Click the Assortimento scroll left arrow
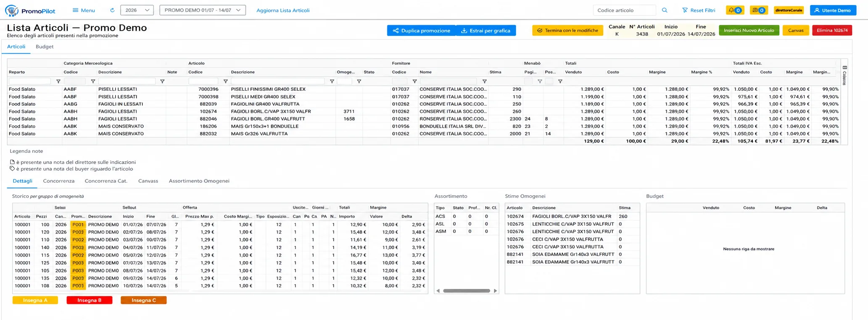 438,291
